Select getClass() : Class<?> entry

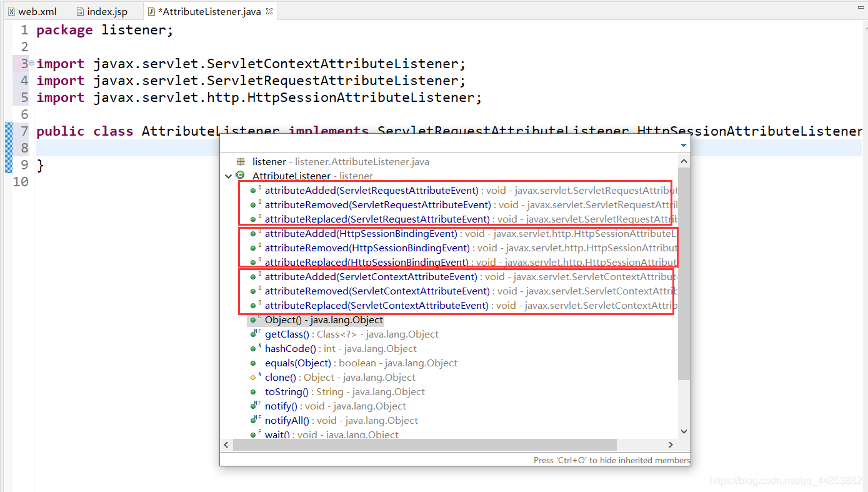(x=352, y=334)
